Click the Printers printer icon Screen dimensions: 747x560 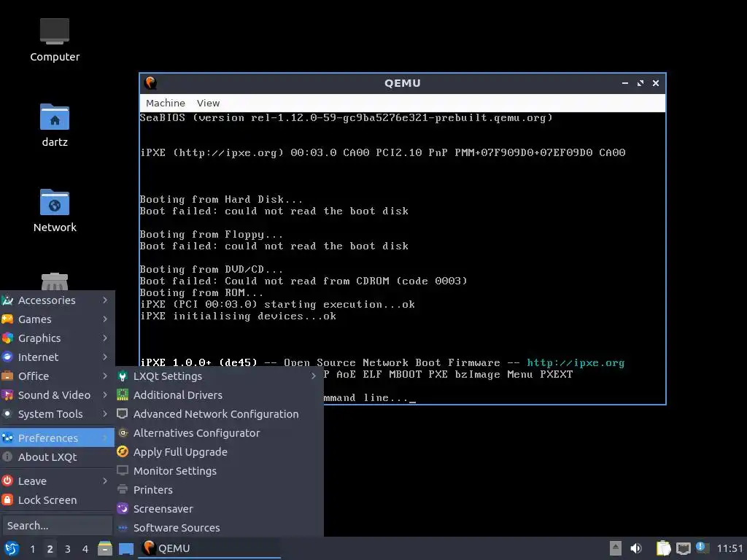[x=123, y=489]
